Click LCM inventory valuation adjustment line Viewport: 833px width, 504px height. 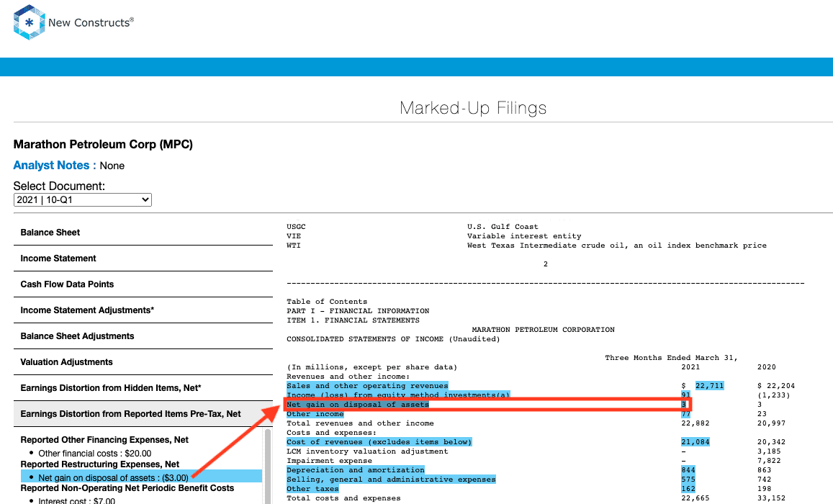367,451
